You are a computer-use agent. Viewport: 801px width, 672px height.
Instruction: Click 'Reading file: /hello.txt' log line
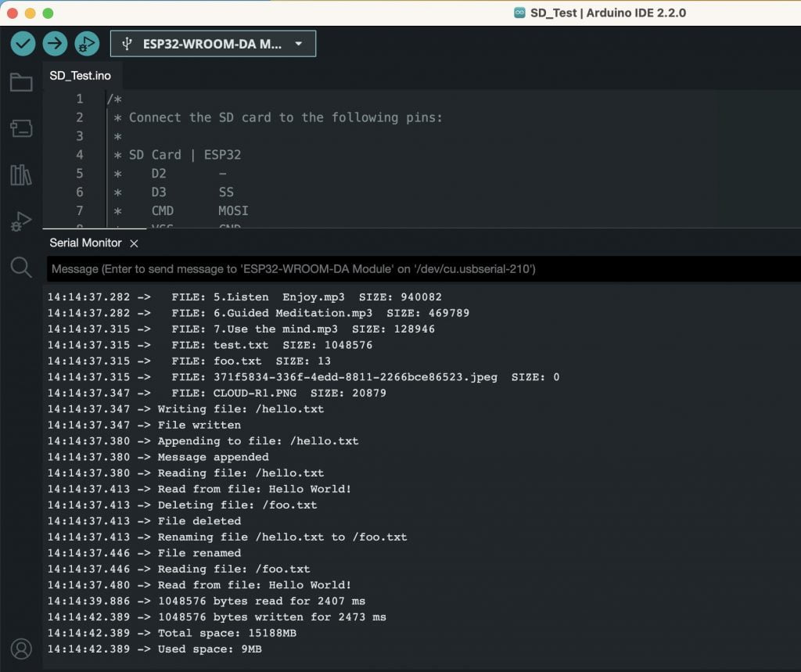pyautogui.click(x=185, y=473)
